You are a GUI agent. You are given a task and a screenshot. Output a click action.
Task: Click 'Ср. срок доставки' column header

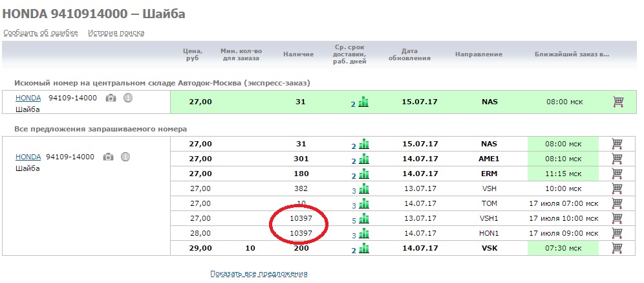point(349,54)
